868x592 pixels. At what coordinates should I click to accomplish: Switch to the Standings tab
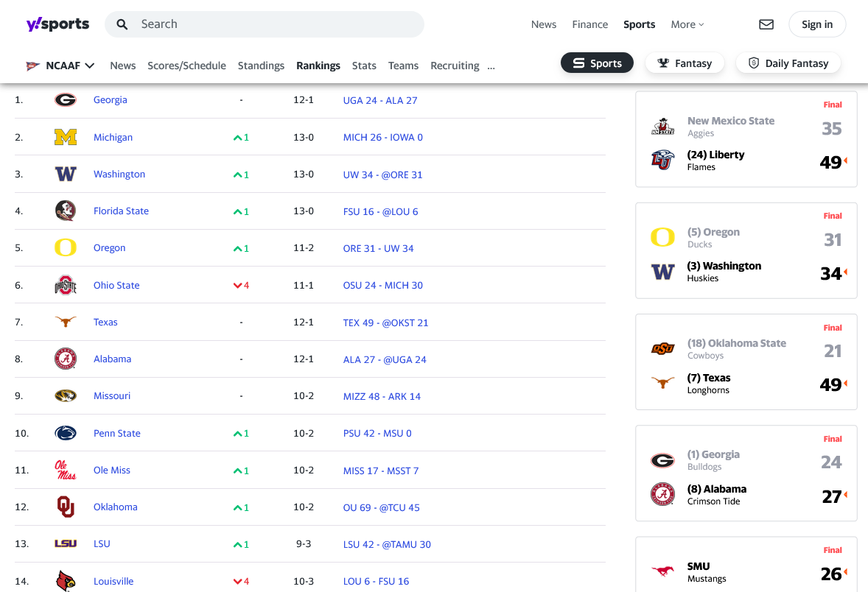(x=261, y=66)
